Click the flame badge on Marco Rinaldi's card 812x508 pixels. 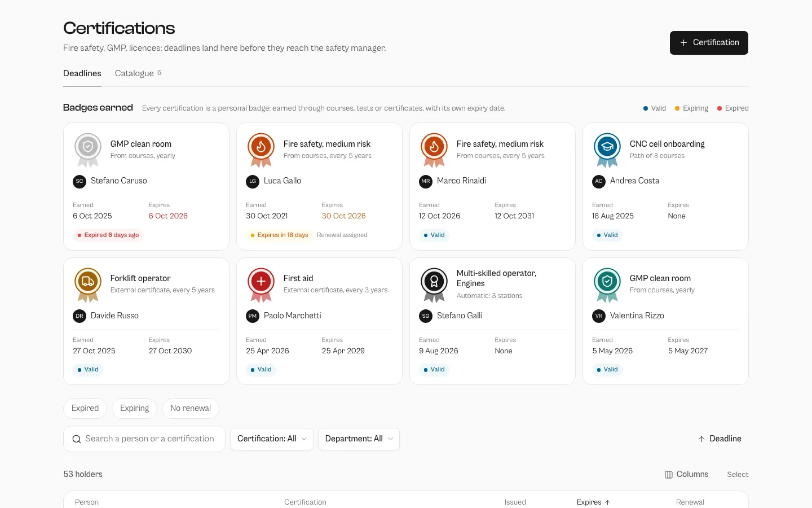(434, 150)
